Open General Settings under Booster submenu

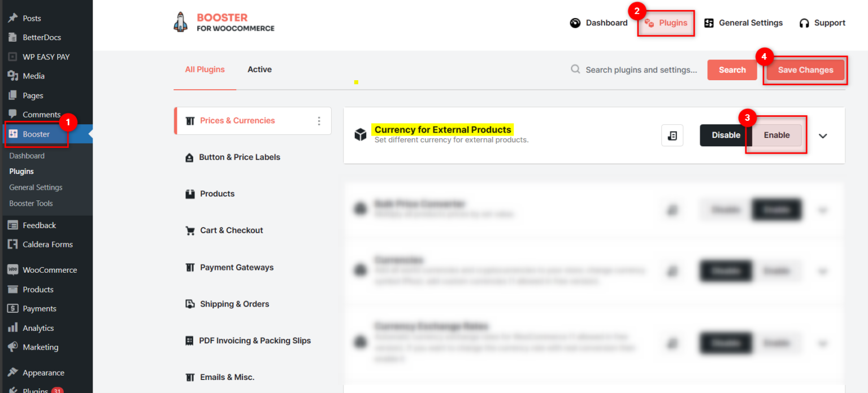(36, 187)
